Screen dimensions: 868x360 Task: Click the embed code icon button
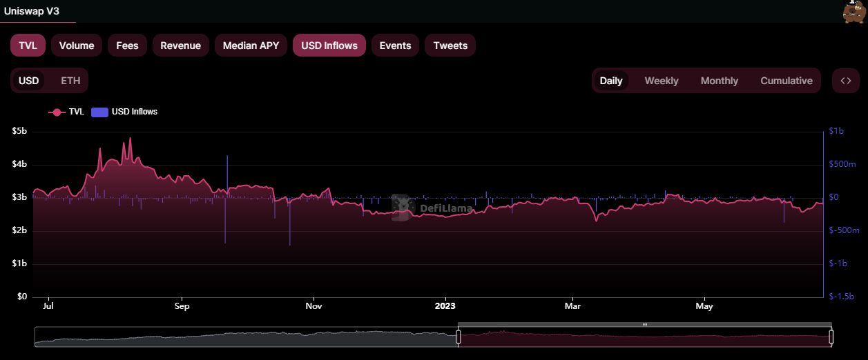[846, 81]
